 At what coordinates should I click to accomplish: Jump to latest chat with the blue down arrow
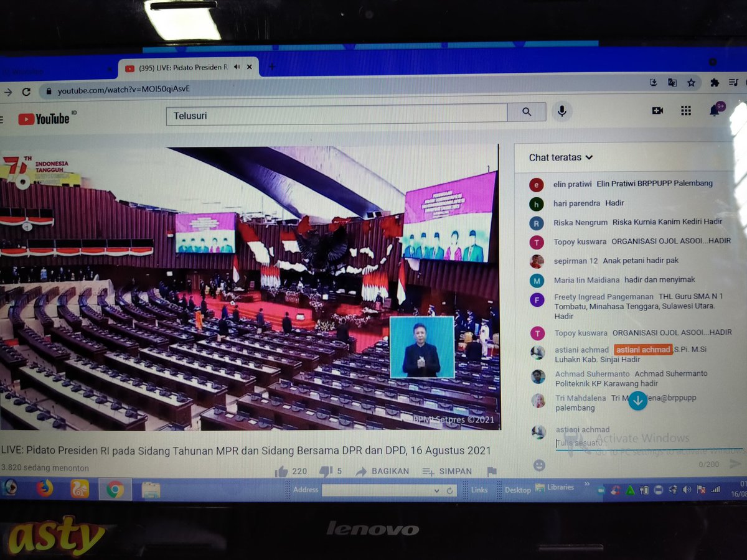coord(637,400)
